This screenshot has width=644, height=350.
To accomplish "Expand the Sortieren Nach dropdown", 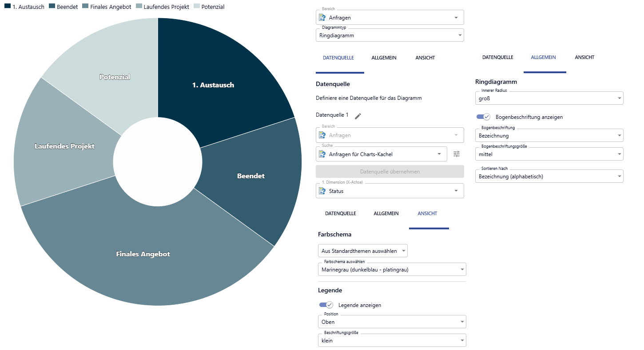I will pos(619,177).
